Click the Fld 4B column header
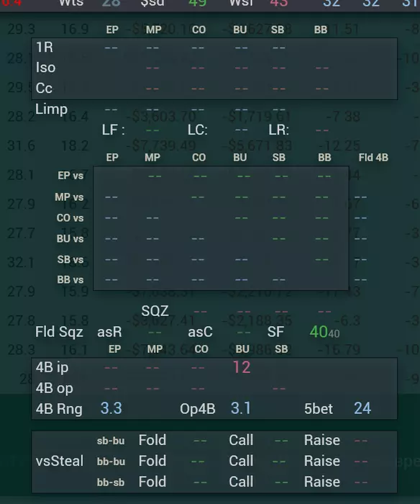The image size is (420, 504). tap(373, 158)
